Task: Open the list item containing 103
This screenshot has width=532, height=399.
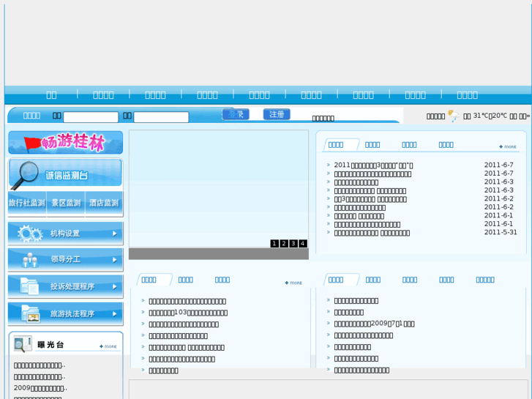Action: coord(188,313)
